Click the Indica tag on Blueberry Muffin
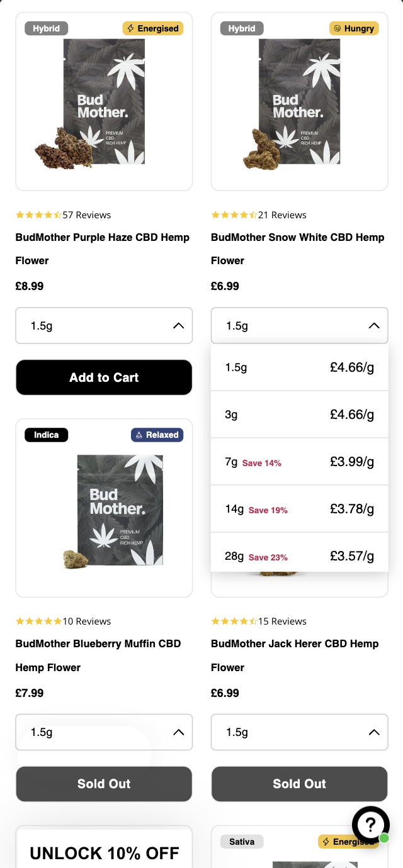Viewport: 403px width, 868px height. [x=46, y=435]
